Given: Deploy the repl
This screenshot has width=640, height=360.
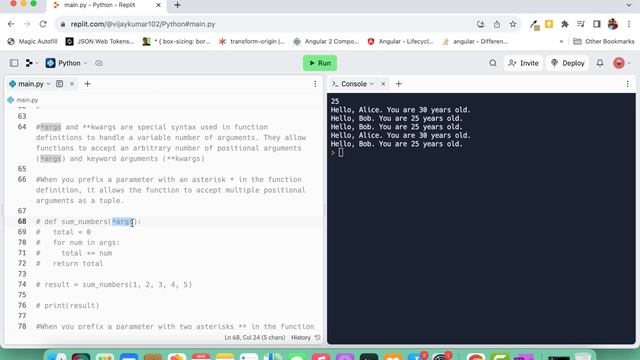Looking at the screenshot, I should pyautogui.click(x=568, y=63).
